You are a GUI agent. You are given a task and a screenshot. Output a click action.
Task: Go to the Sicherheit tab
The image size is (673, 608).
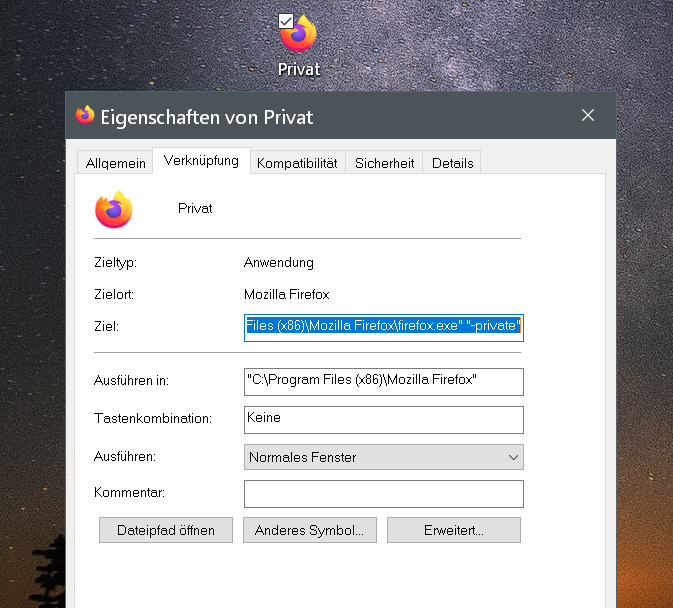tap(384, 163)
